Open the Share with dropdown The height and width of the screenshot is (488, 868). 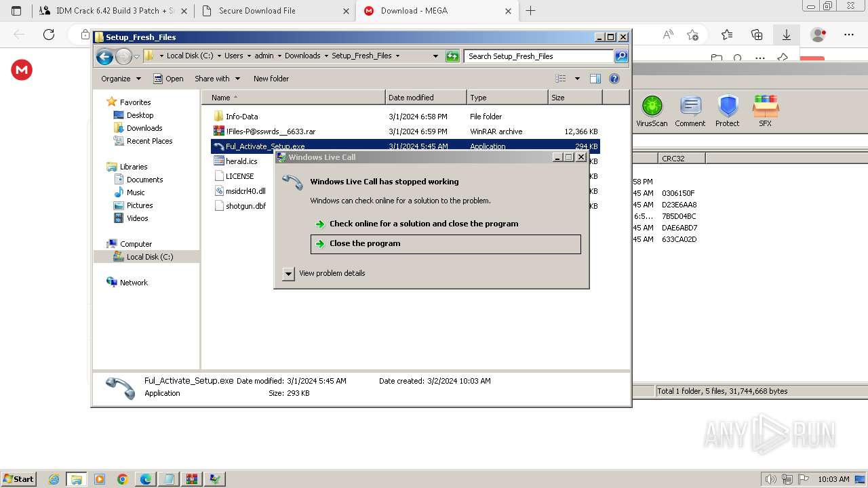click(217, 79)
